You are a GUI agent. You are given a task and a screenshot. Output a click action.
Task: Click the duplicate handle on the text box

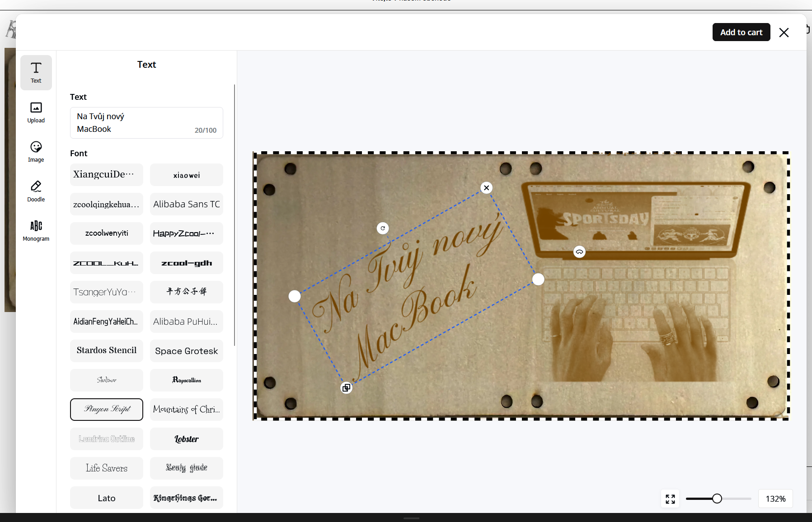tap(346, 388)
